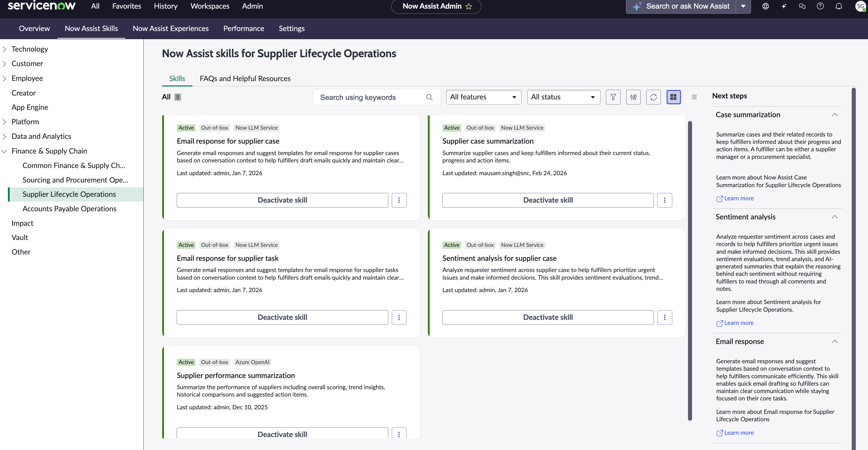
Task: Select Sourcing and Procurement Operations in tree
Action: click(76, 180)
